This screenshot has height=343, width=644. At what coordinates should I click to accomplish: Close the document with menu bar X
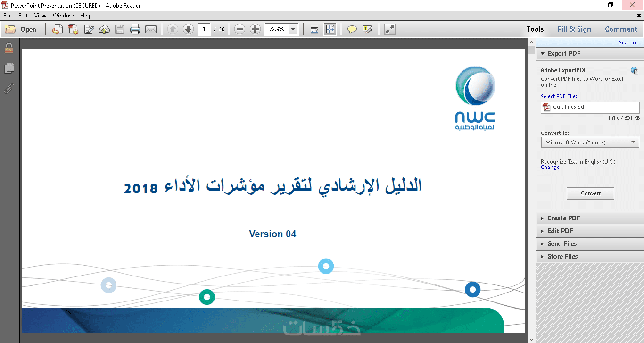point(639,16)
